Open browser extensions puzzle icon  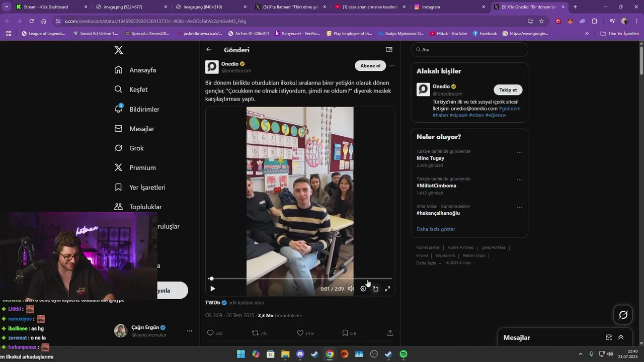(x=594, y=21)
